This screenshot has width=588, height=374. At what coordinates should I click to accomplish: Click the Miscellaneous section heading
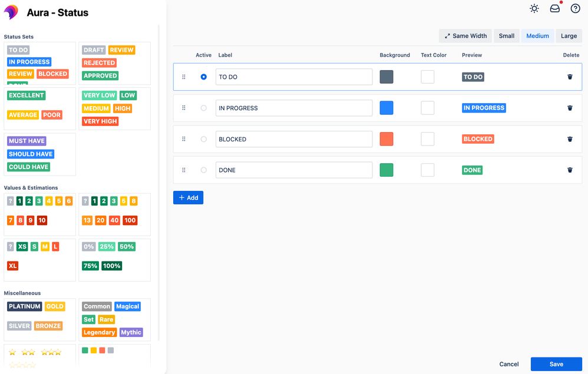[22, 293]
